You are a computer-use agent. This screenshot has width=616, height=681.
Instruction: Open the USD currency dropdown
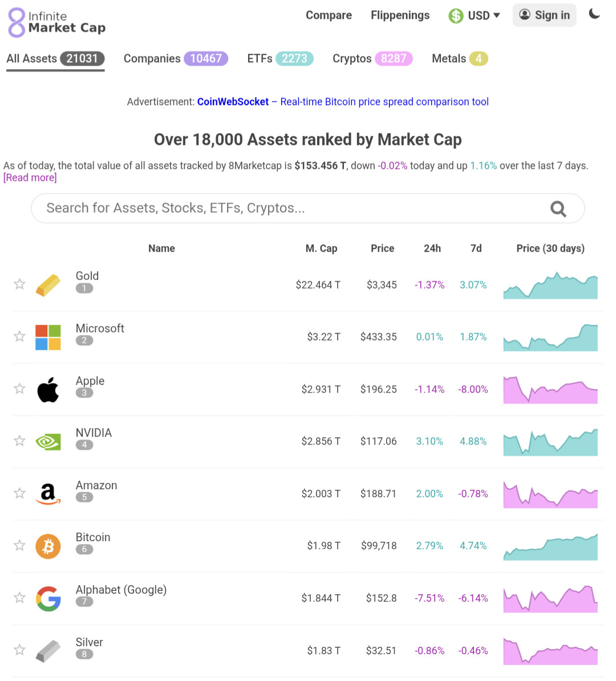pos(474,15)
